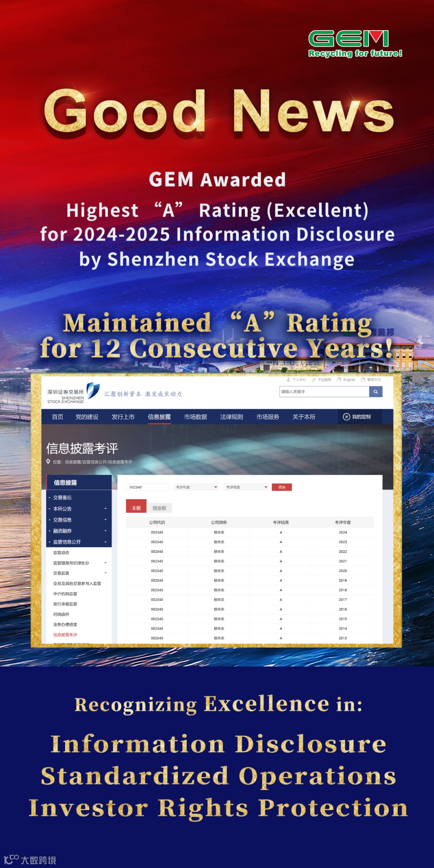This screenshot has width=434, height=868.
Task: Open 监管动态 in the sidebar
Action: coord(61,553)
